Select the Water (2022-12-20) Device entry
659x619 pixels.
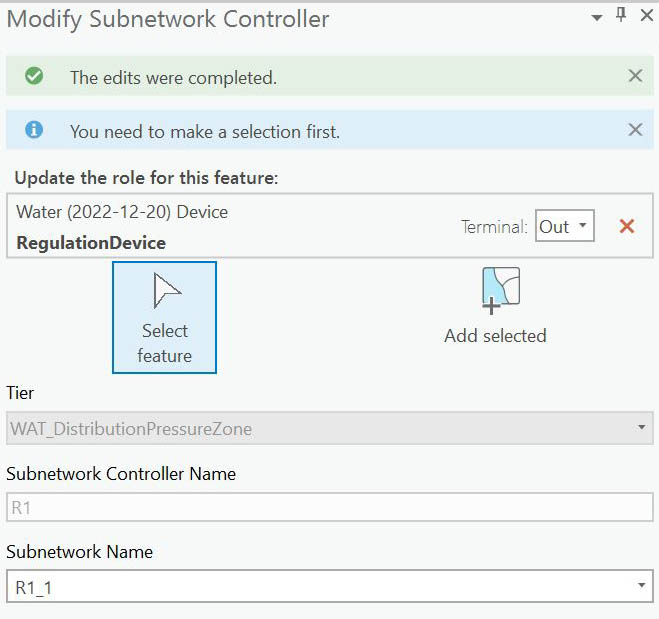(122, 212)
